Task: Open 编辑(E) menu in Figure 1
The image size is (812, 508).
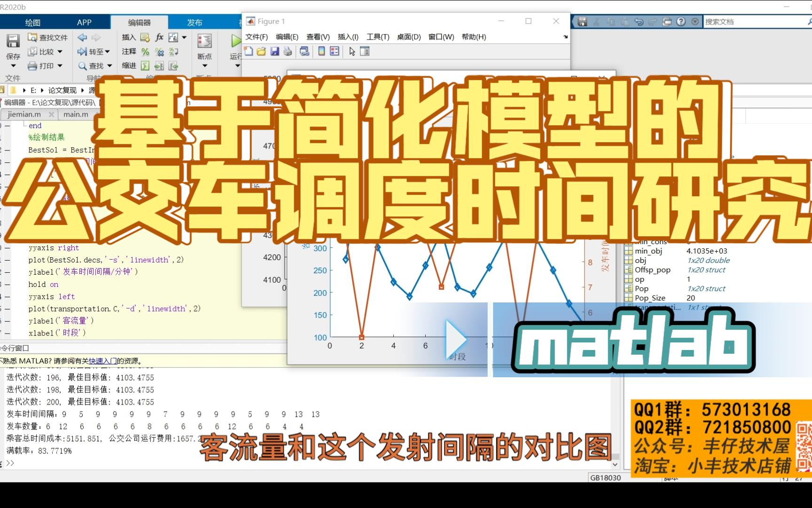Action: [287, 37]
